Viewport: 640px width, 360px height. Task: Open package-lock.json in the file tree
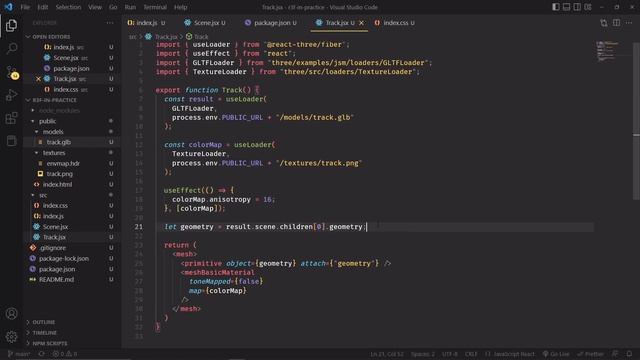tap(72, 258)
